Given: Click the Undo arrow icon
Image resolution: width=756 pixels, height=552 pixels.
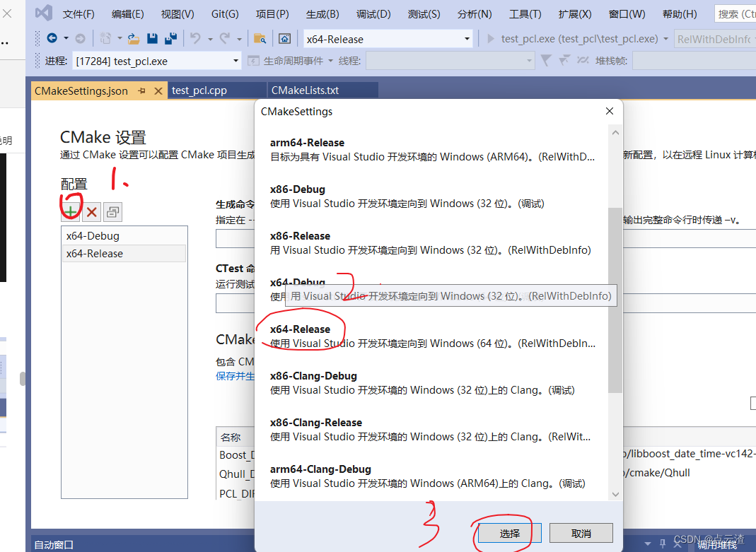Looking at the screenshot, I should (195, 38).
